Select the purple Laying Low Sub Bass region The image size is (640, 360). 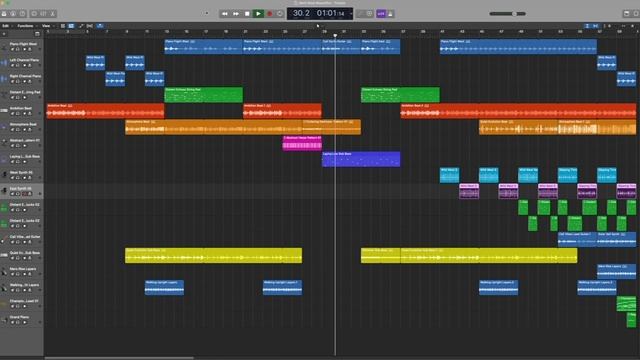coord(361,159)
